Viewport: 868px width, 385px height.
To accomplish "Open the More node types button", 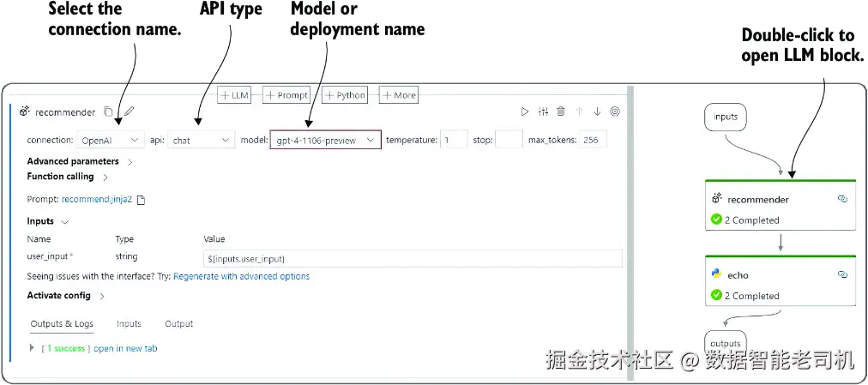I will pos(399,95).
